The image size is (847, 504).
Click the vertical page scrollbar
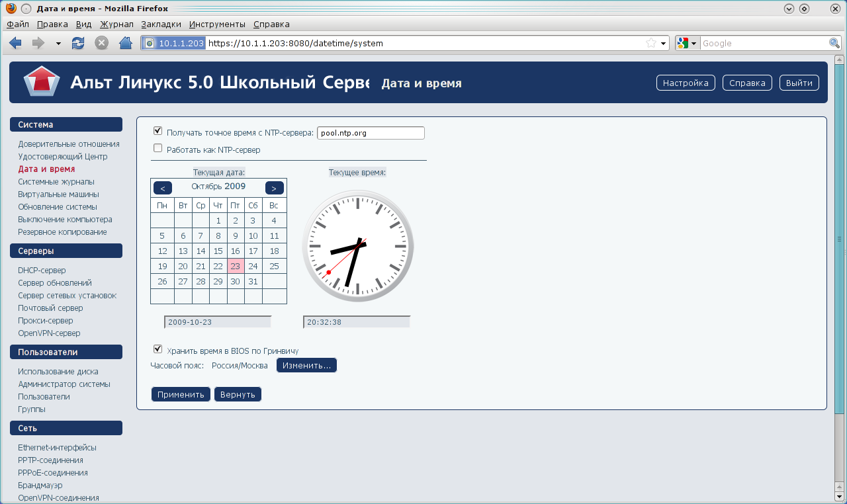click(842, 238)
